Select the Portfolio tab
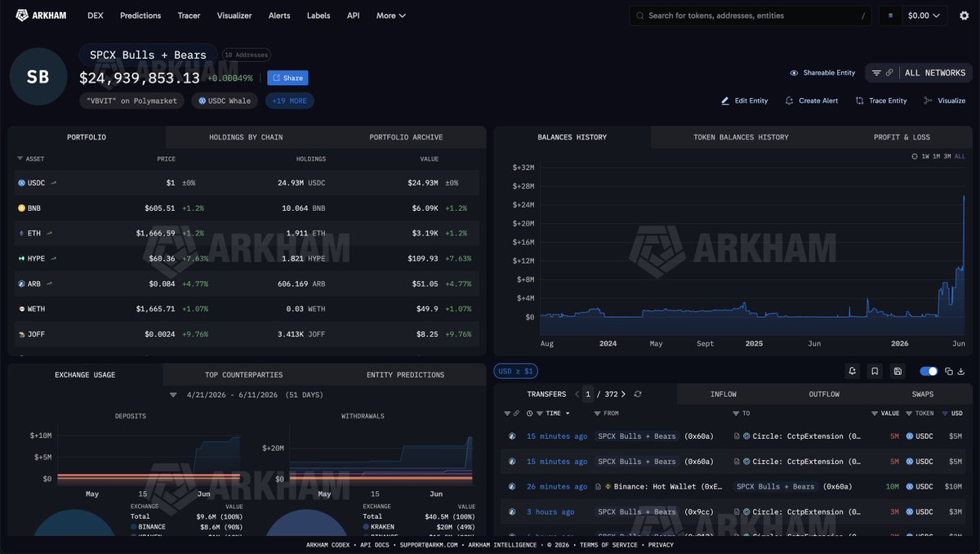 point(87,137)
